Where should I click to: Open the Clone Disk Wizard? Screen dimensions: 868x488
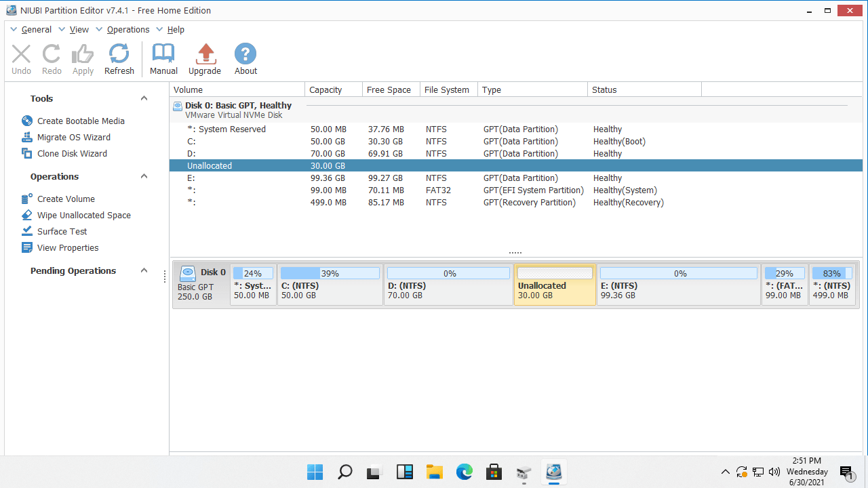[x=72, y=153]
